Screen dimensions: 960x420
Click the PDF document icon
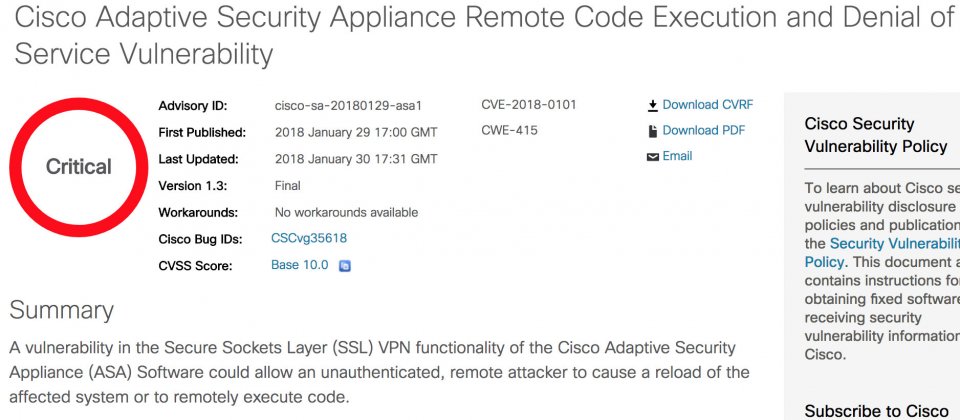point(653,131)
